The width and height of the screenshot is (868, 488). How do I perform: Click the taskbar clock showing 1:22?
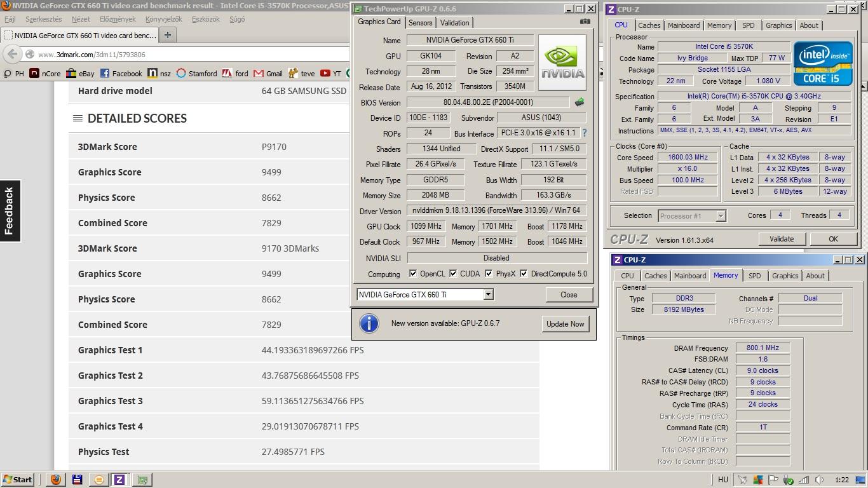(842, 480)
